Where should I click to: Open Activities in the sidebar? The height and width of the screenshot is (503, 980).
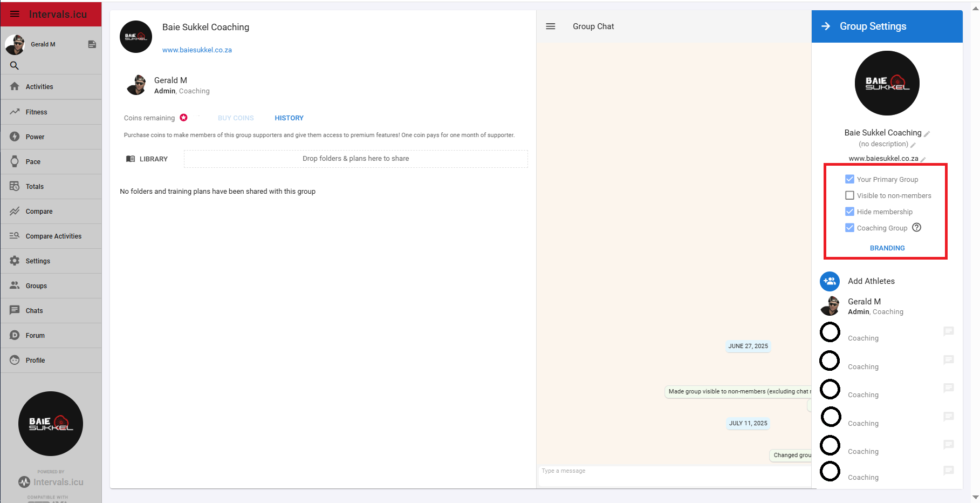pos(39,87)
